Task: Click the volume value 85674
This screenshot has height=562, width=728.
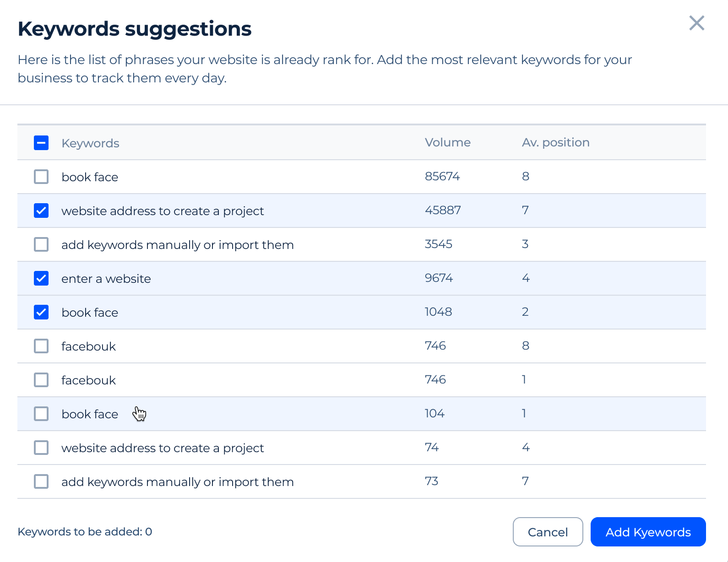Action: click(442, 176)
